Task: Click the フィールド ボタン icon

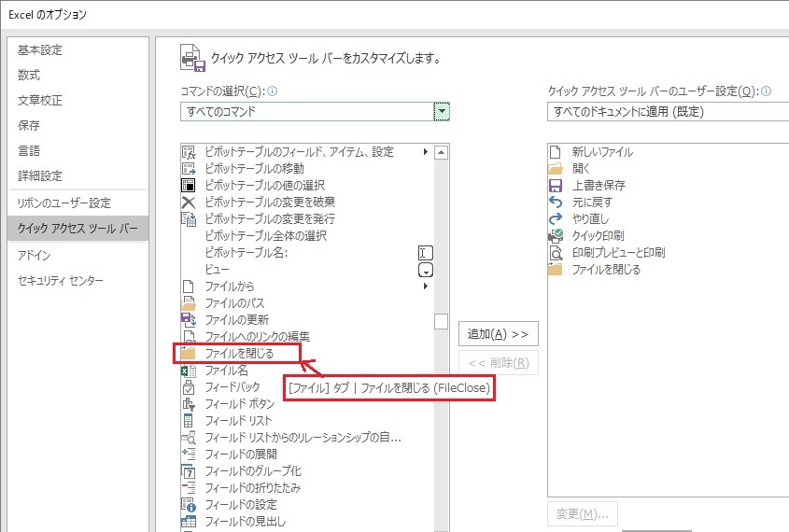Action: point(189,404)
